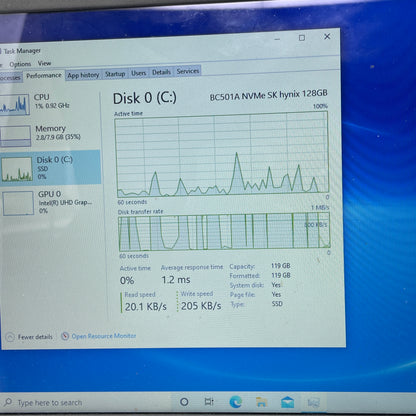416x416 pixels.
Task: Click the Disk transfer rate graph
Action: click(x=224, y=232)
